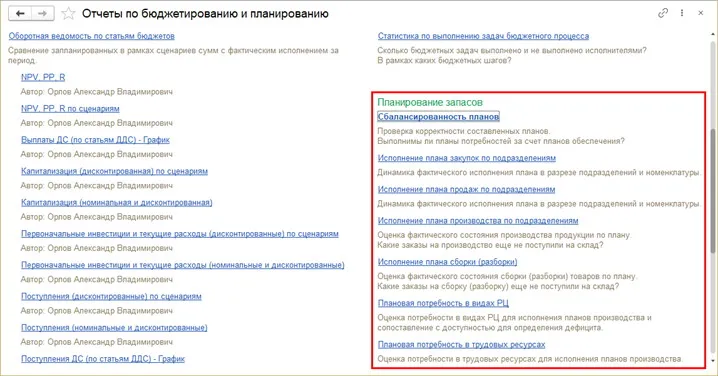
Task: Open Сбалансированность планов report
Action: point(438,117)
